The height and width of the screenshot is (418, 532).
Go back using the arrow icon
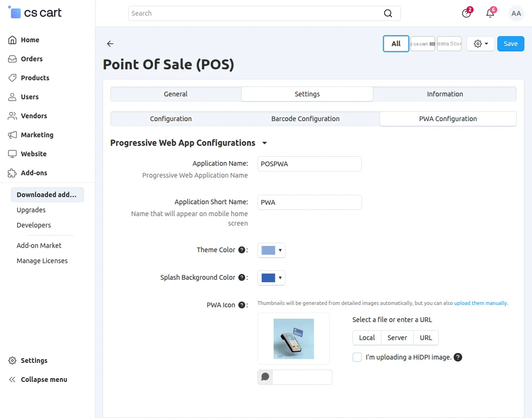click(110, 43)
